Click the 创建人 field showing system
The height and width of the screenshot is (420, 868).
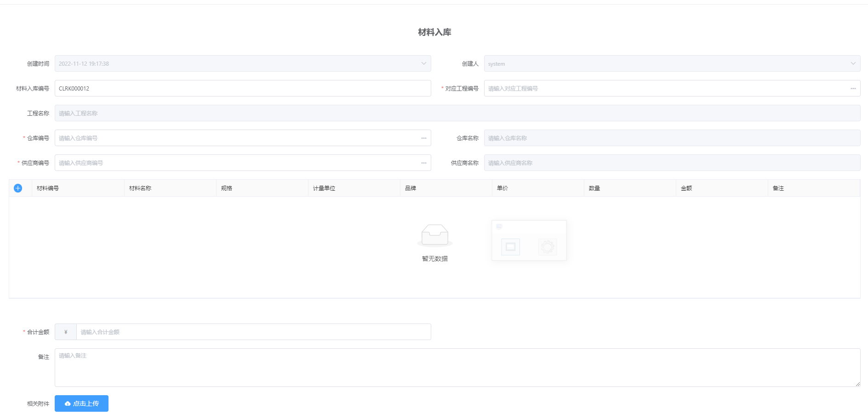tap(672, 63)
